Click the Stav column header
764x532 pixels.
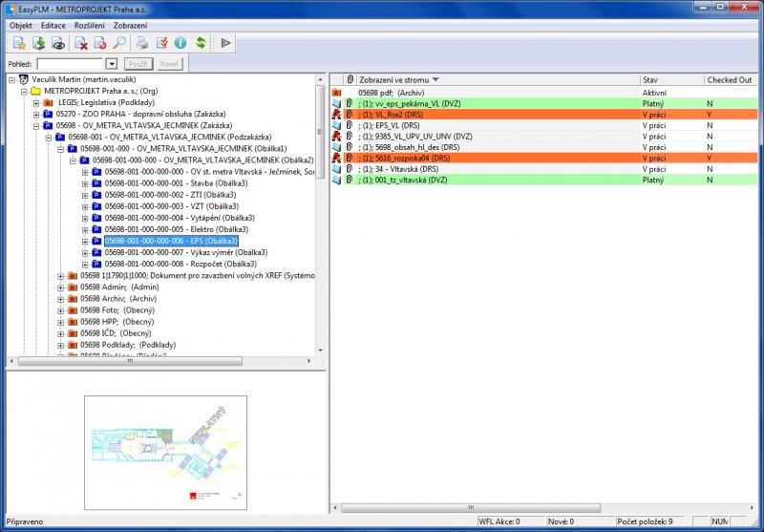click(x=672, y=79)
